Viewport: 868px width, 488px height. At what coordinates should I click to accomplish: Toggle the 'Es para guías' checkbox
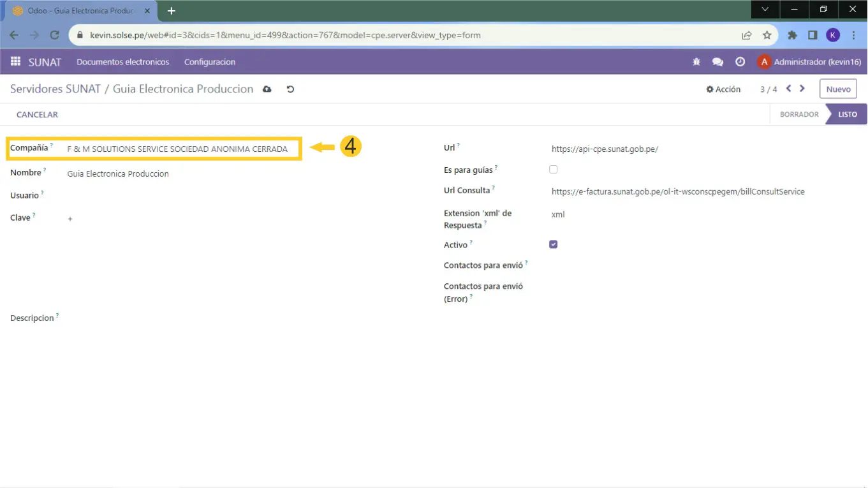pyautogui.click(x=553, y=170)
